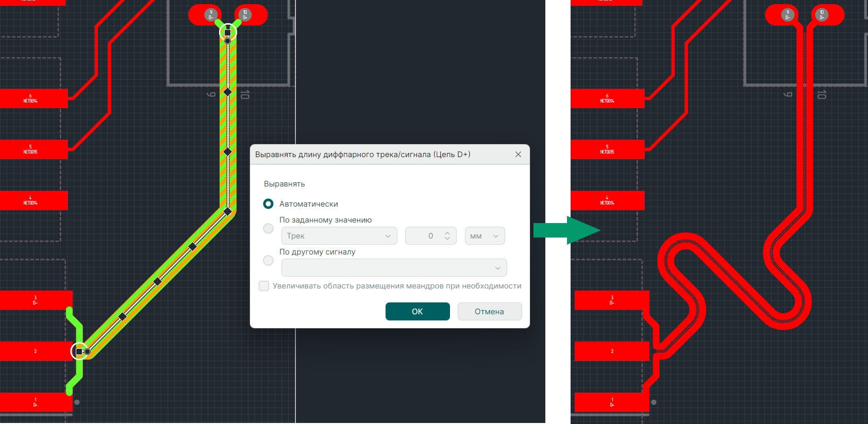
Task: Enable Увеличивать область размещения меандров checkbox
Action: pos(264,286)
